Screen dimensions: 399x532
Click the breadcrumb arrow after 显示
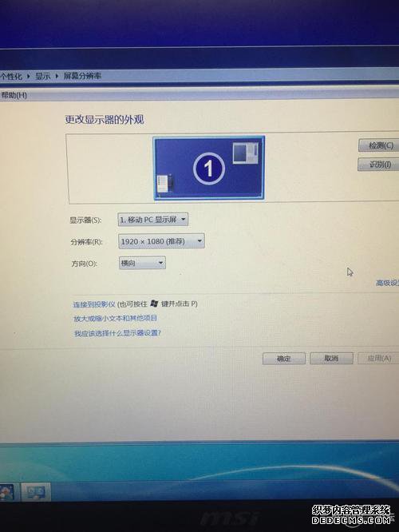coord(57,76)
